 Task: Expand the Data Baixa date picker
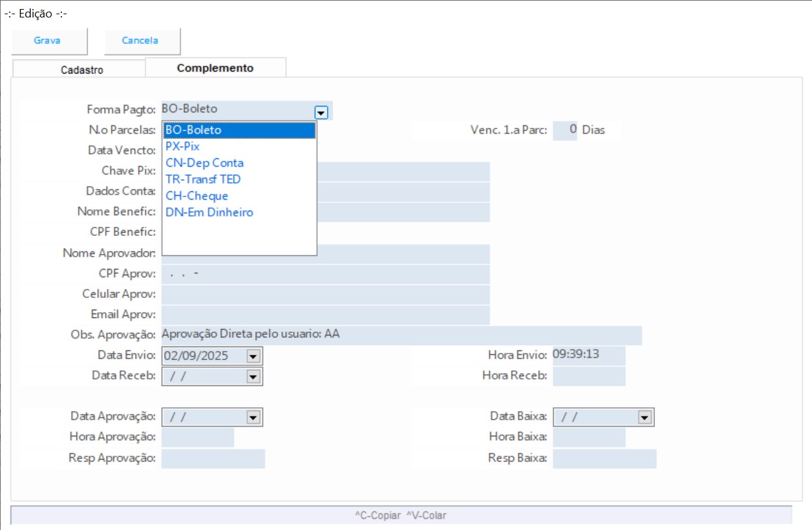tap(644, 418)
